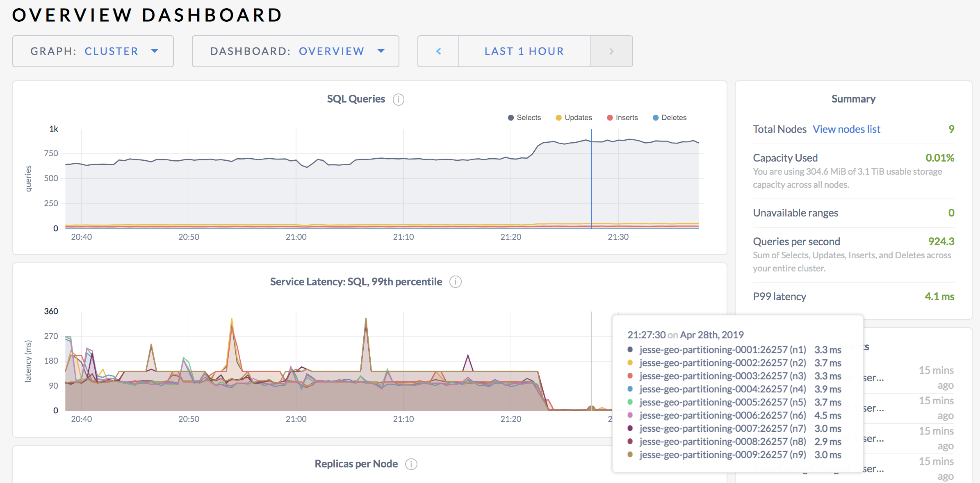Click node jesse-geo-partitioning-0003 in the tooltip
Image resolution: width=980 pixels, height=483 pixels.
point(723,376)
